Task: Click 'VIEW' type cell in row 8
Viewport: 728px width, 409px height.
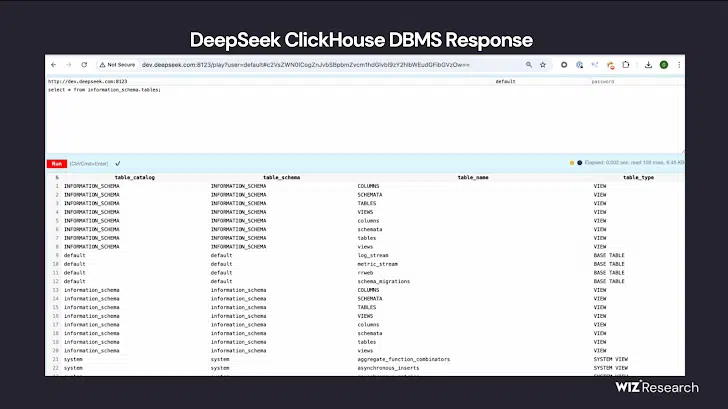Action: [600, 247]
